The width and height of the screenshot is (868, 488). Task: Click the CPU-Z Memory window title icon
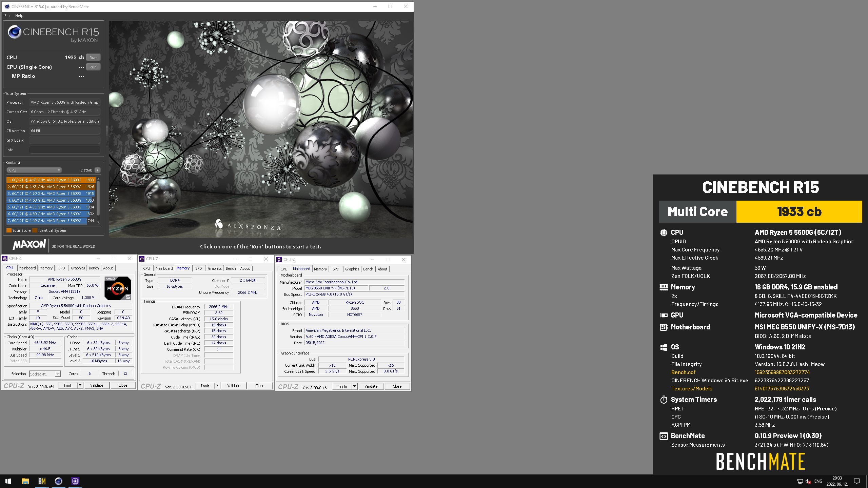(142, 259)
